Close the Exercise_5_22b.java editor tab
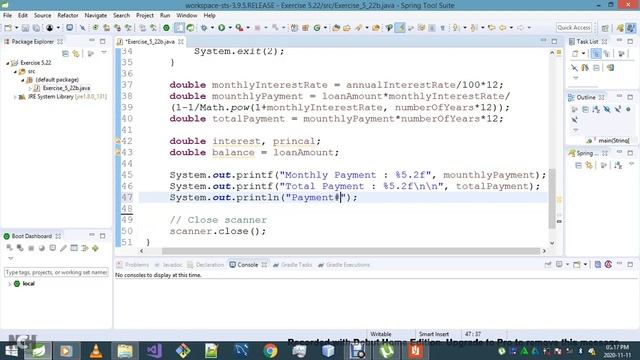Screen dimensions: 640x360 (181, 42)
